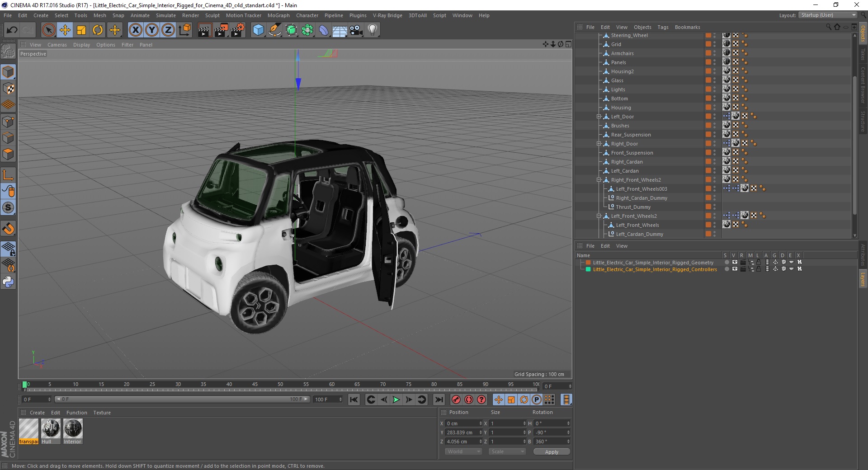The width and height of the screenshot is (868, 470).
Task: Click Geometry layer orange color swatch
Action: (588, 262)
